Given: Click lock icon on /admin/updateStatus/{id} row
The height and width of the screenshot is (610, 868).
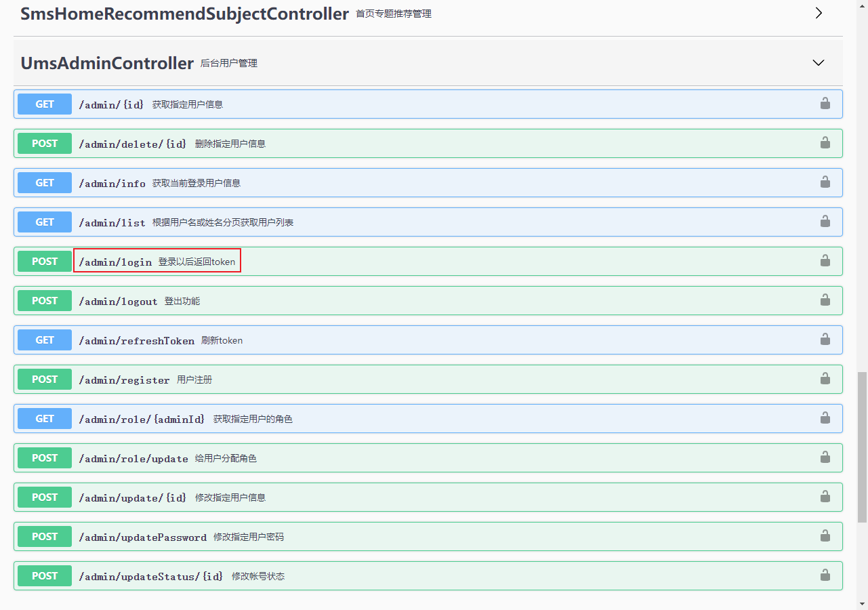Looking at the screenshot, I should click(x=825, y=575).
